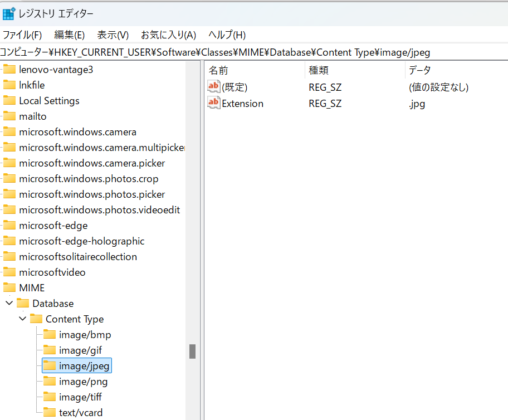Click the image/png folder icon
Viewport: 508px width, 420px height.
pyautogui.click(x=50, y=381)
